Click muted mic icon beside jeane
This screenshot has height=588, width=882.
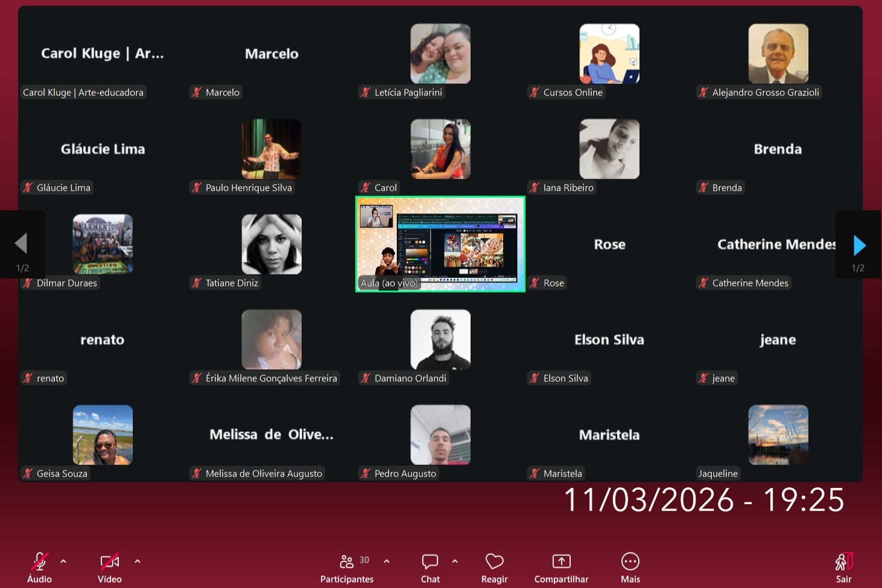(x=703, y=378)
